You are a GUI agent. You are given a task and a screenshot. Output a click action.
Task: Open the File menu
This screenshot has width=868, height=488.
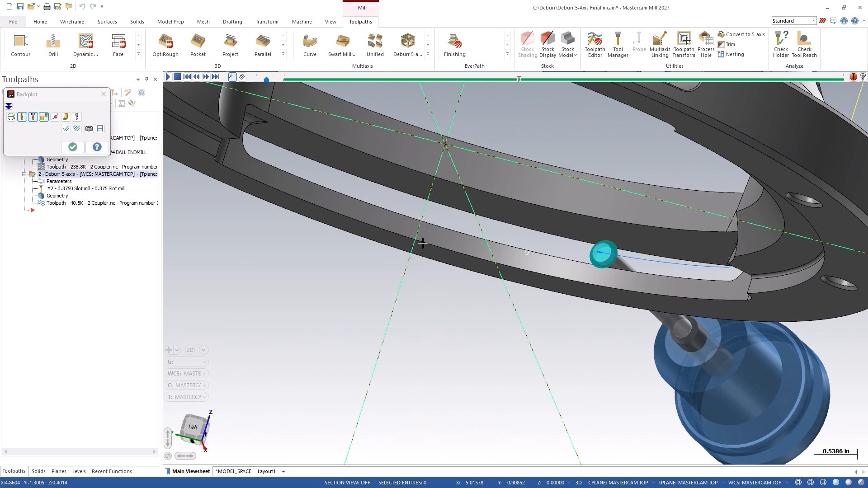[13, 22]
